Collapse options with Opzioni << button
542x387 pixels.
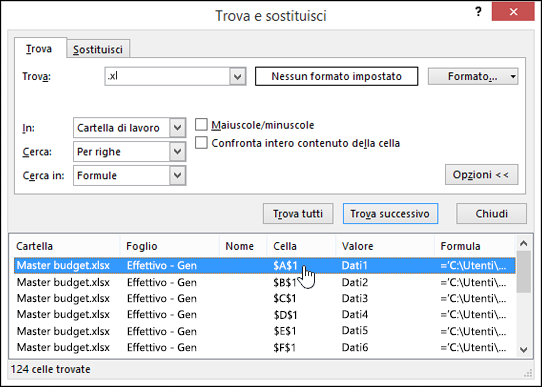point(482,174)
